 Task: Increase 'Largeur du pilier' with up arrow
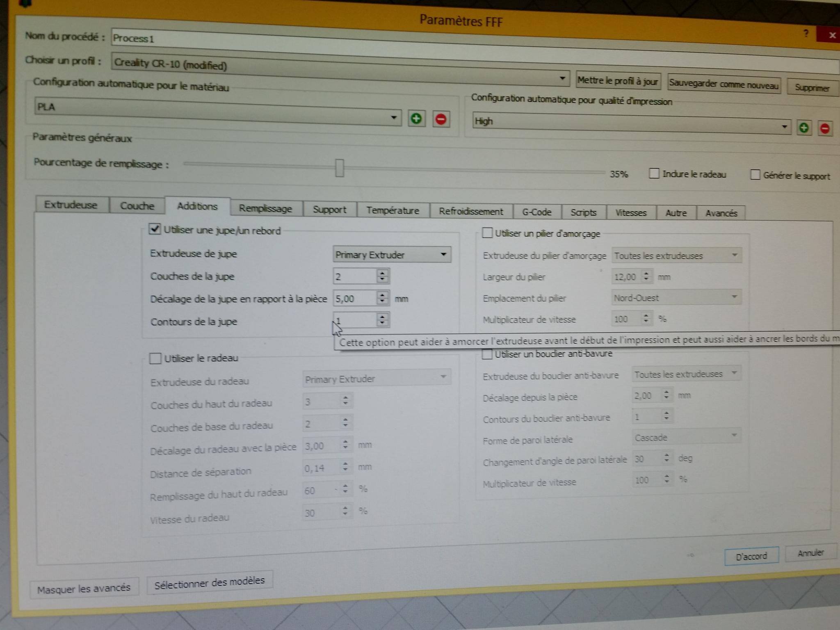click(x=646, y=273)
